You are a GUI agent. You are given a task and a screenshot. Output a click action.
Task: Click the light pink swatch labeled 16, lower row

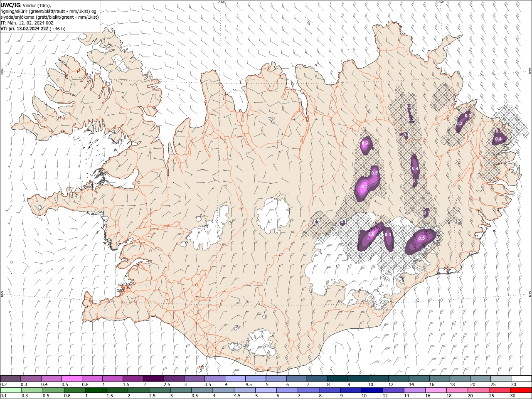click(436, 390)
